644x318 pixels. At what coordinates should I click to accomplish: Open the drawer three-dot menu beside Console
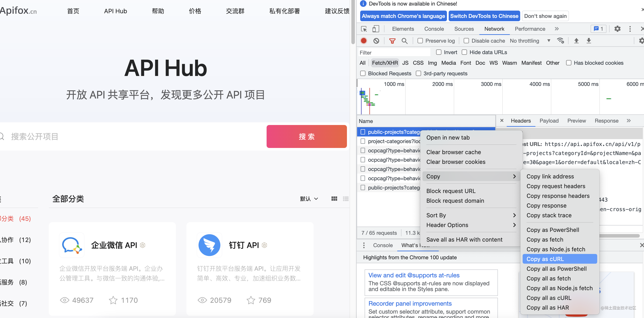pyautogui.click(x=364, y=245)
